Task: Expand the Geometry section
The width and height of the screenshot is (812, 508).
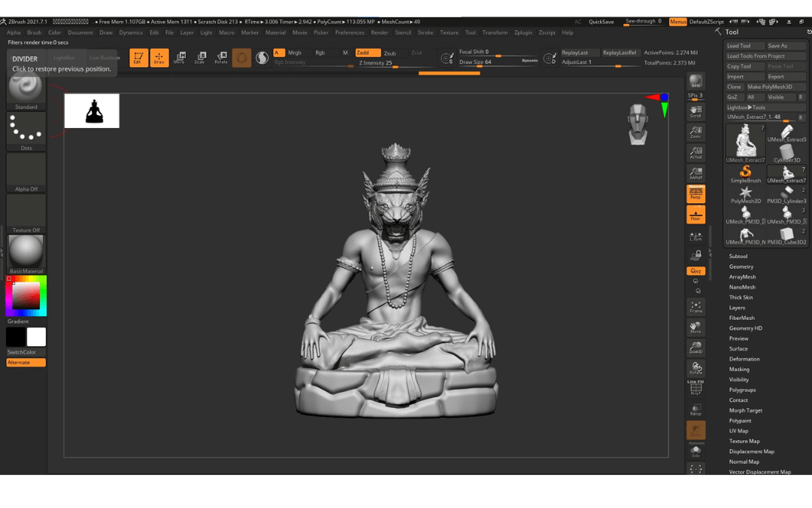Action: (741, 266)
